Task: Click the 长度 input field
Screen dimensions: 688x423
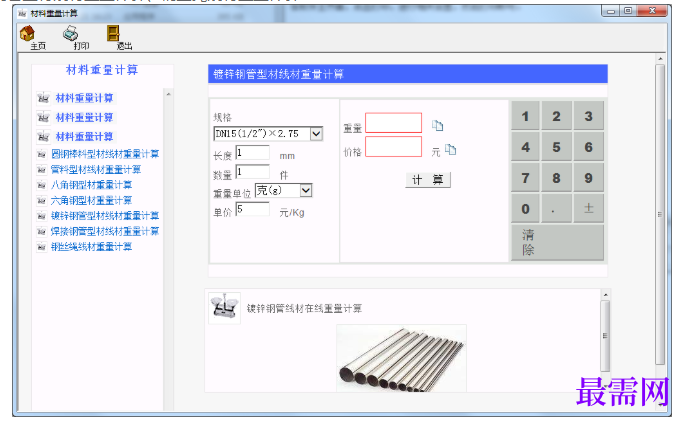Action: [252, 153]
